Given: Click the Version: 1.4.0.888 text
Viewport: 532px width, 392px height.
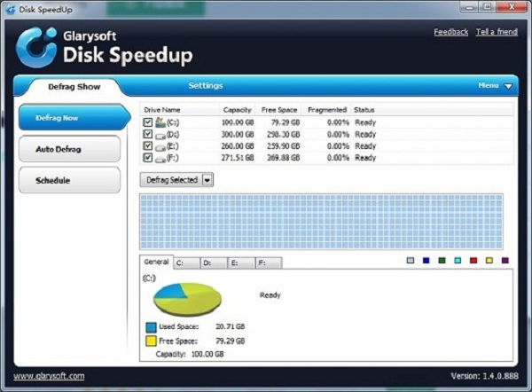Looking at the screenshot, I should [484, 376].
